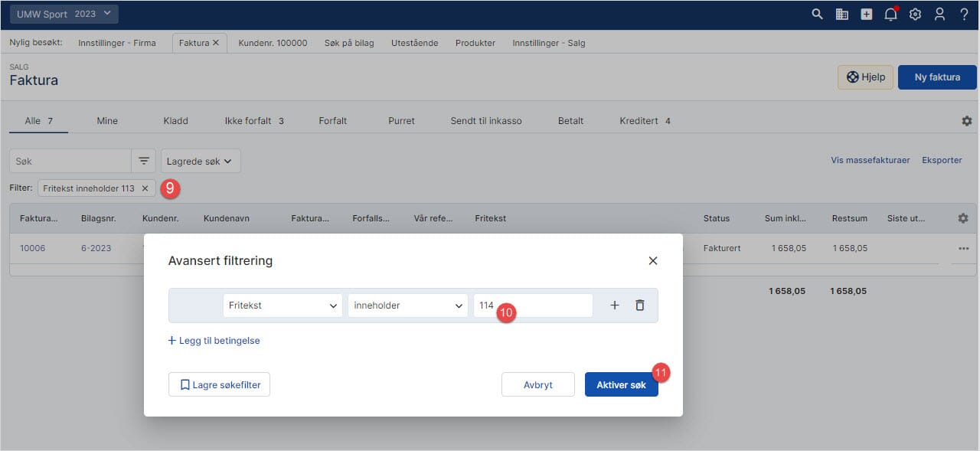Open the settings gear in top bar
Image resolution: width=980 pixels, height=451 pixels.
tap(915, 14)
